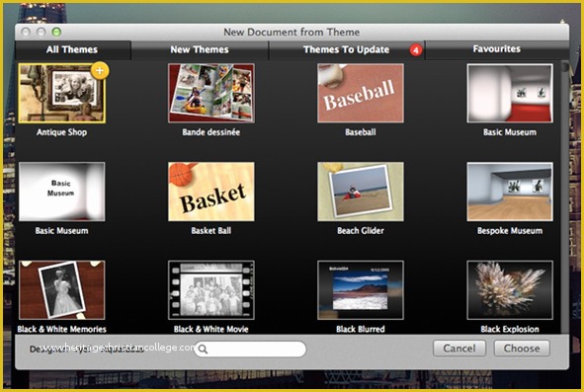Open the New Themes tab
Image resolution: width=584 pixels, height=392 pixels.
tap(200, 50)
